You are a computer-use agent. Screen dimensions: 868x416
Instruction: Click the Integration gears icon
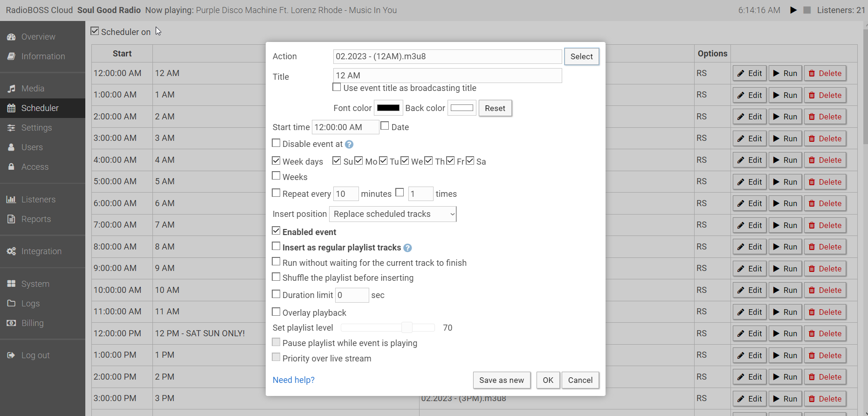click(x=11, y=251)
